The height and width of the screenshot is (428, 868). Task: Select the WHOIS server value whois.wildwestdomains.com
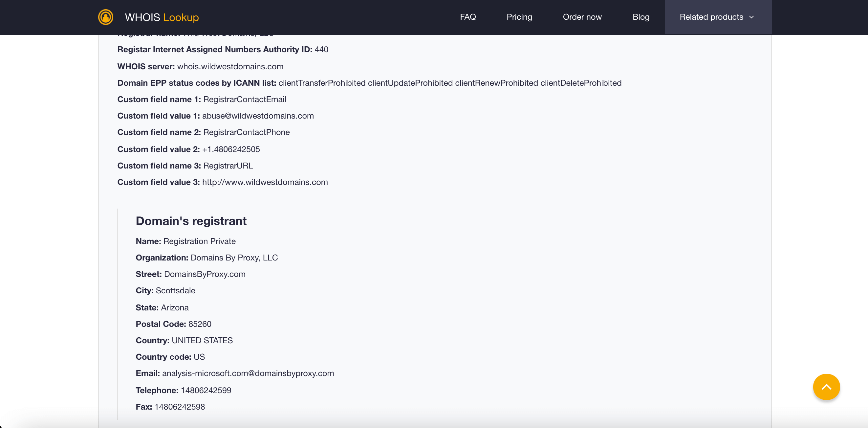[x=230, y=66]
